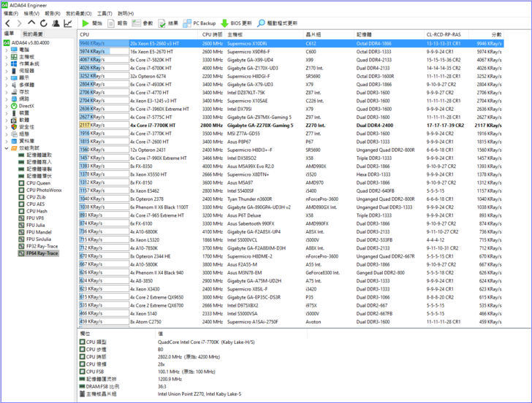
Task: Open the 工具(T) Tools menu
Action: click(104, 13)
